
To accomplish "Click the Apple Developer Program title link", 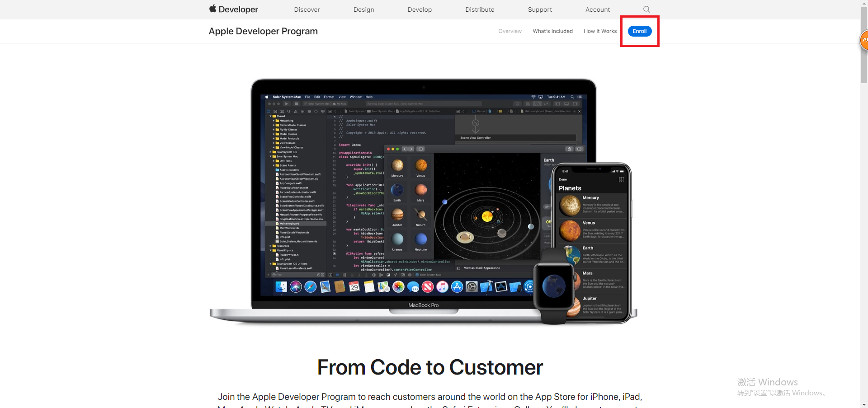I will point(263,31).
